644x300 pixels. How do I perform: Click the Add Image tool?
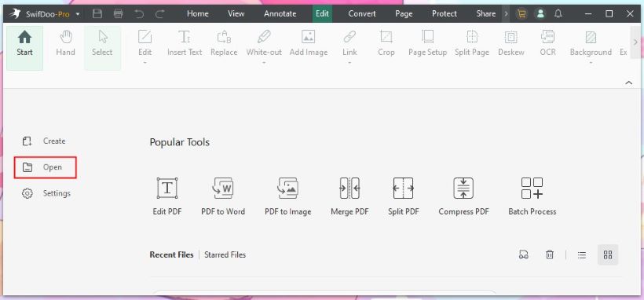point(309,44)
